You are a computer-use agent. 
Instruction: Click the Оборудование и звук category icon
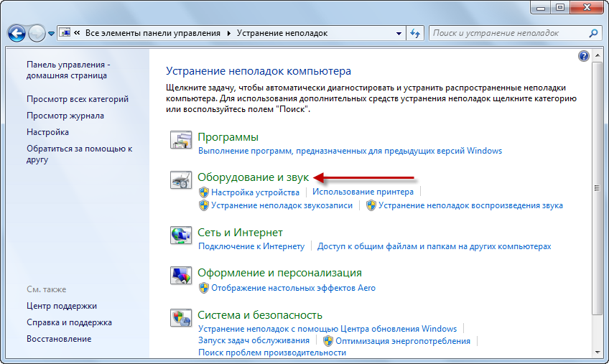pos(181,181)
